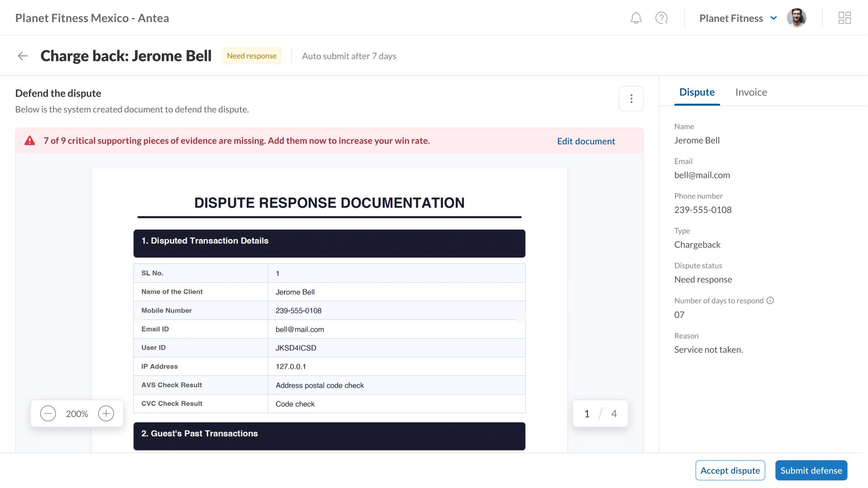Click the red warning triangle icon
868x488 pixels.
point(30,141)
